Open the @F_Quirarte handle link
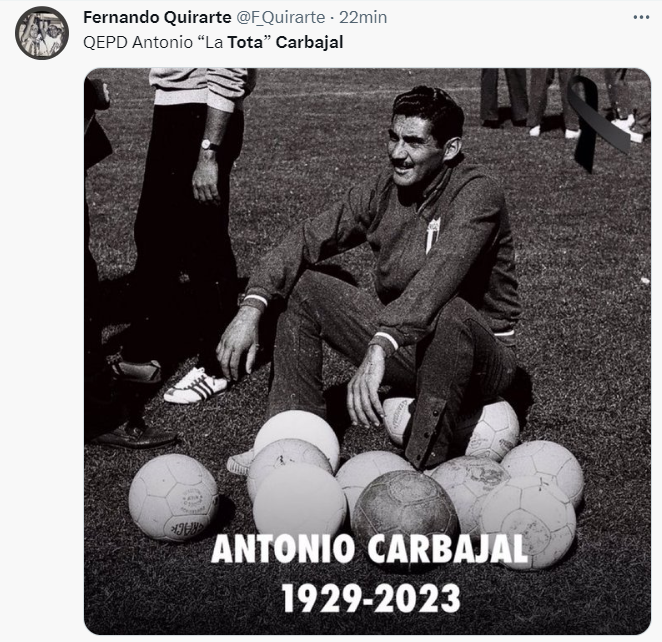662x642 pixels. 280,17
